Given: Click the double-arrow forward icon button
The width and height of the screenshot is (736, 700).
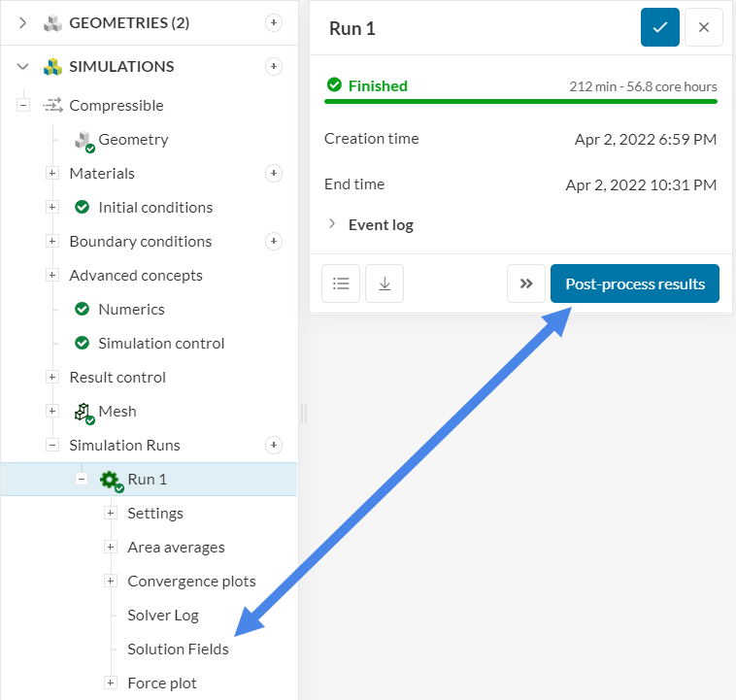Looking at the screenshot, I should [526, 283].
